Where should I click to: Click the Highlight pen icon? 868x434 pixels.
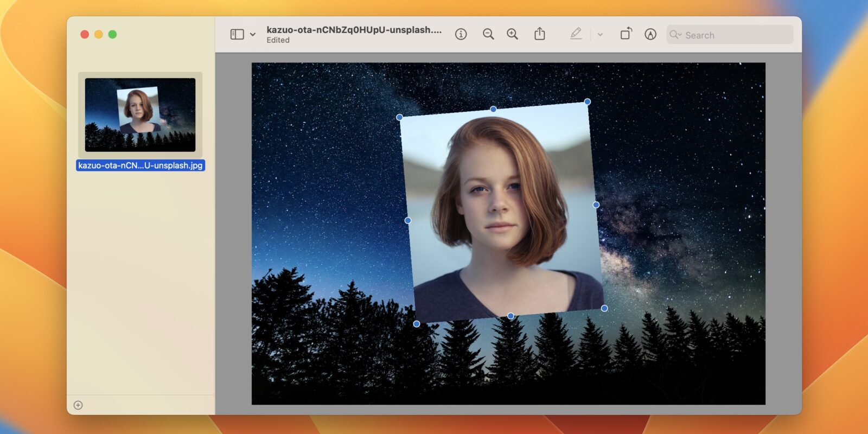click(576, 34)
